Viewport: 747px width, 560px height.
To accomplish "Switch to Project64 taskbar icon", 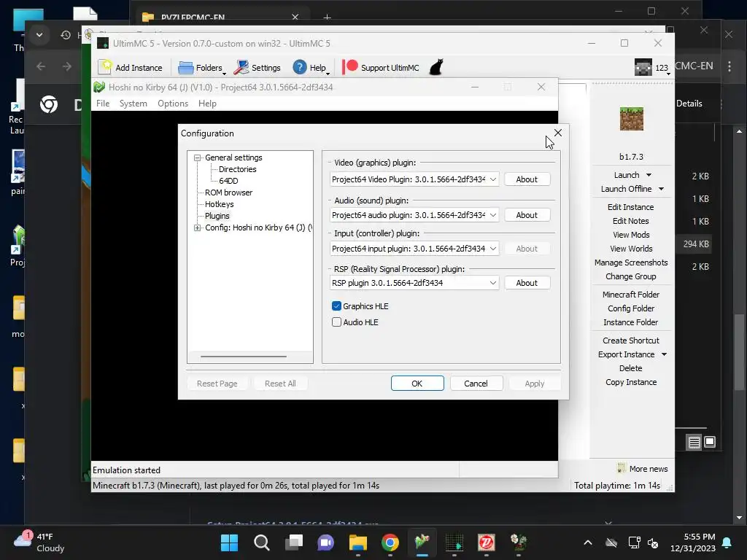I will tap(422, 542).
